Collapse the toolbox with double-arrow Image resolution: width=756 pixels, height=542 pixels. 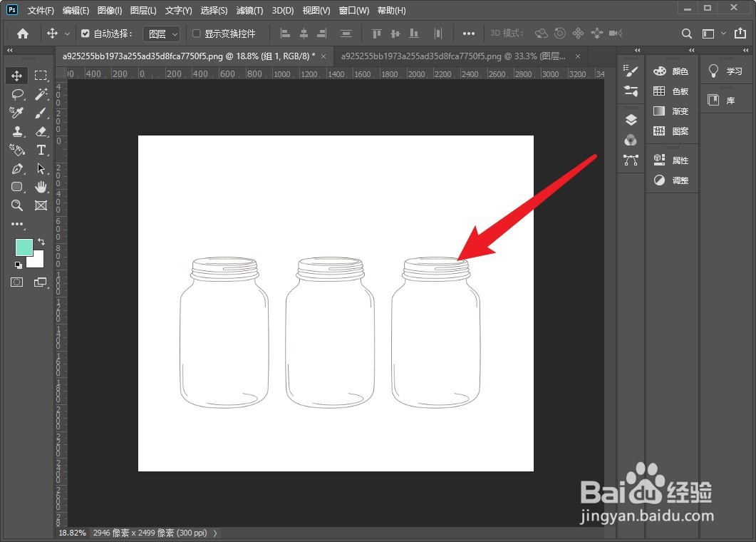click(10, 50)
